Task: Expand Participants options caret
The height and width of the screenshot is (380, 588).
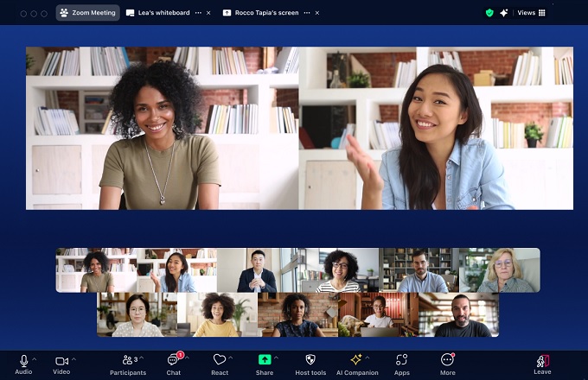Action: (x=142, y=358)
